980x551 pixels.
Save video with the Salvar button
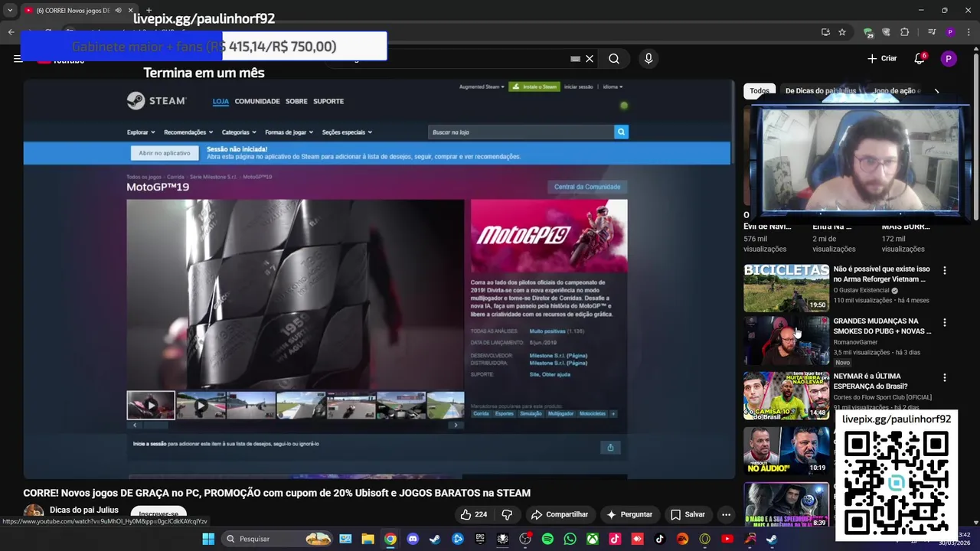coord(688,514)
